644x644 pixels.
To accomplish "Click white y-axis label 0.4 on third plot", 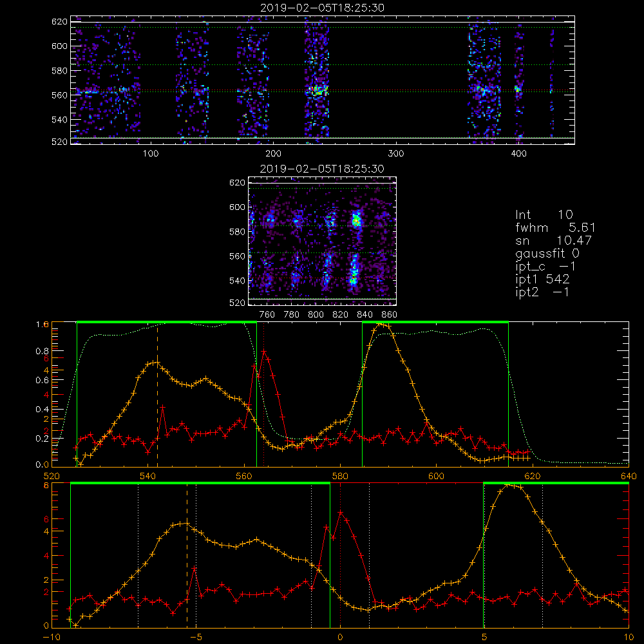I will tap(42, 409).
